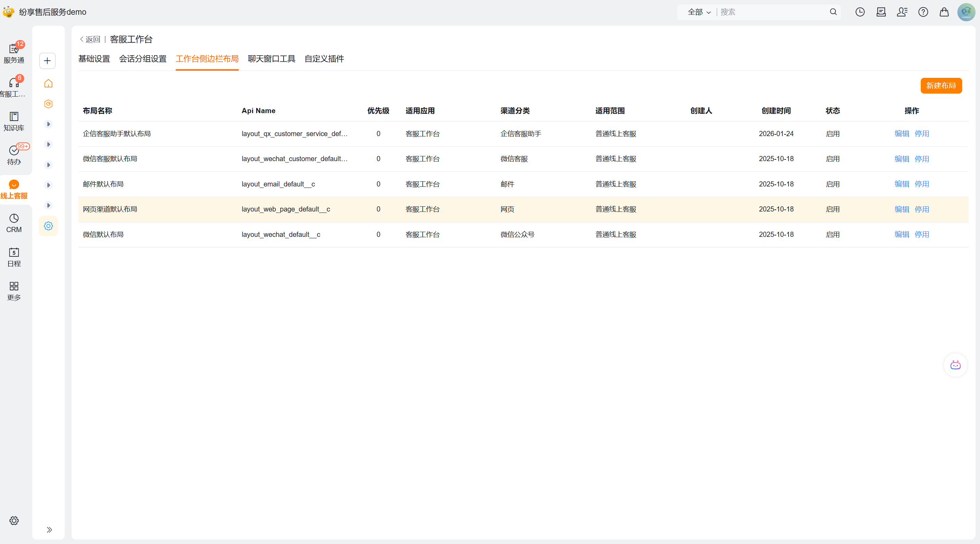Expand the double-chevron sidebar expander
980x544 pixels.
(49, 530)
